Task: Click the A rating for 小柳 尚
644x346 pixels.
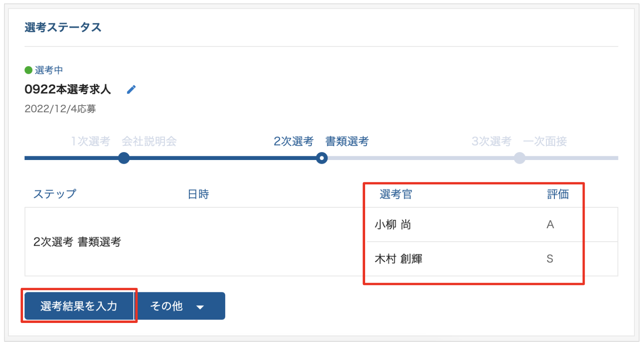Action: click(550, 225)
